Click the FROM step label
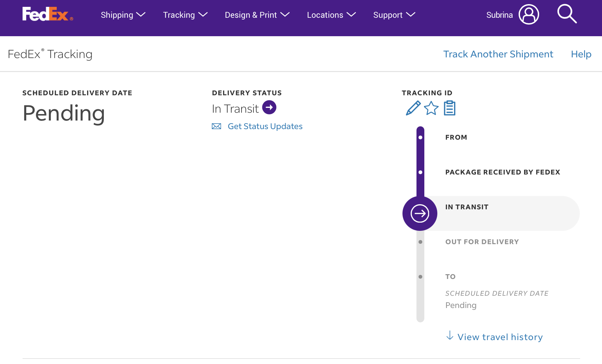This screenshot has height=364, width=602. 456,137
